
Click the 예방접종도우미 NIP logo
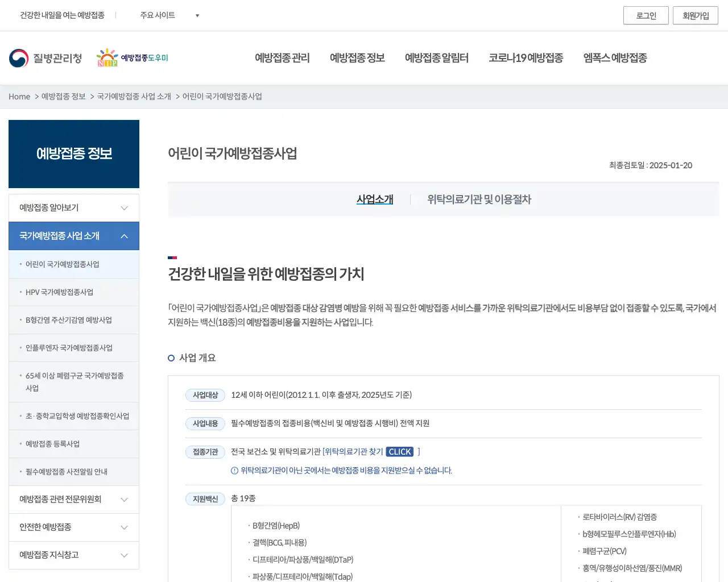tap(132, 57)
